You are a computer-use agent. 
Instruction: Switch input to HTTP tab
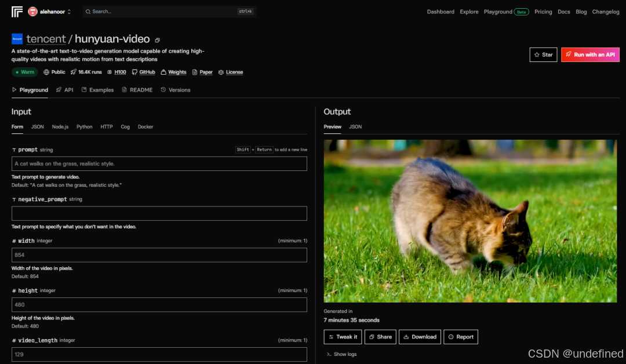pyautogui.click(x=106, y=127)
